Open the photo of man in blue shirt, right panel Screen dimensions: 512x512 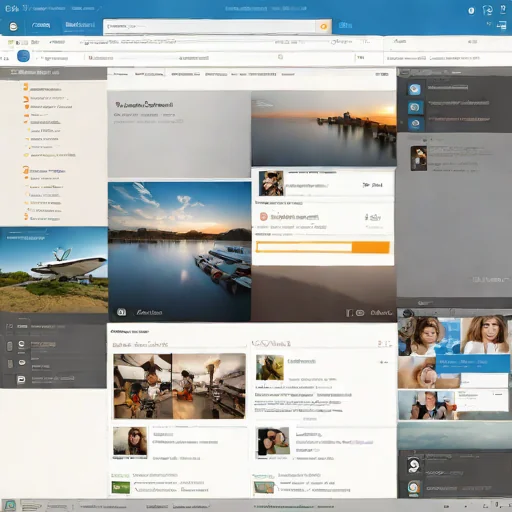click(427, 405)
